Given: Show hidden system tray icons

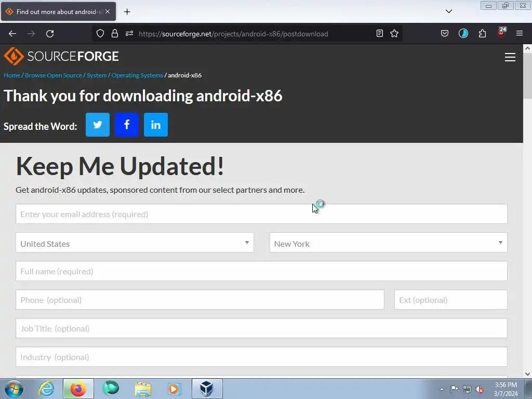Looking at the screenshot, I should click(x=442, y=389).
